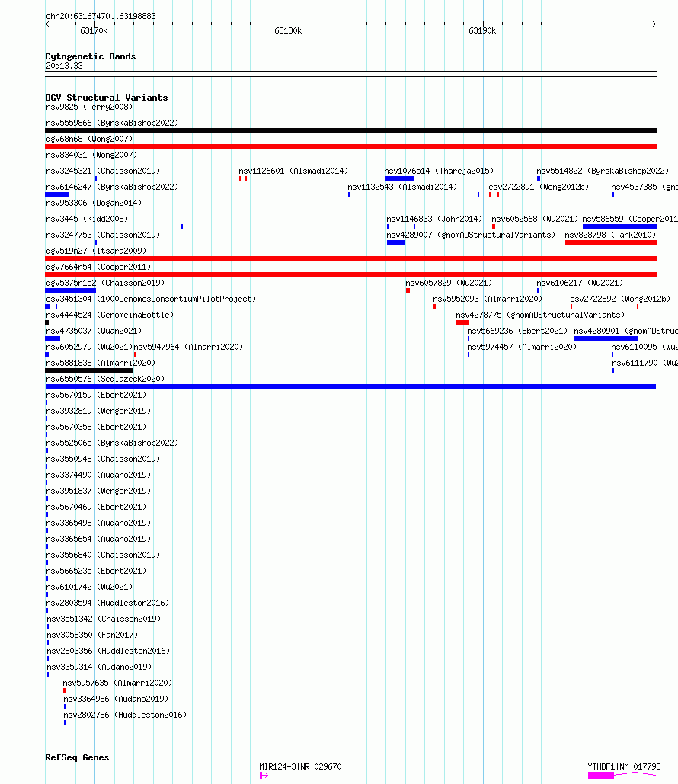The image size is (678, 784).
Task: Open nsv3365654 (Audano2019) variant label
Action: point(98,539)
